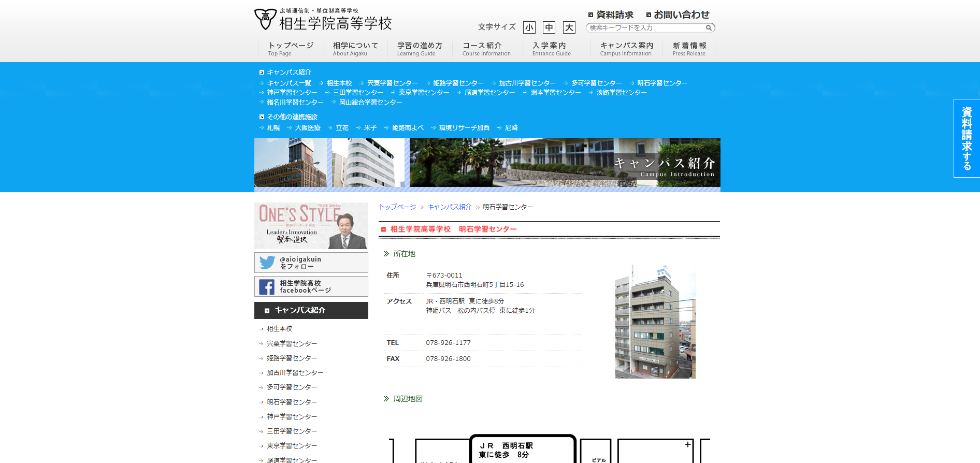Click the トップページ breadcrumb link
Viewport: 980px width, 463px height.
[x=397, y=207]
